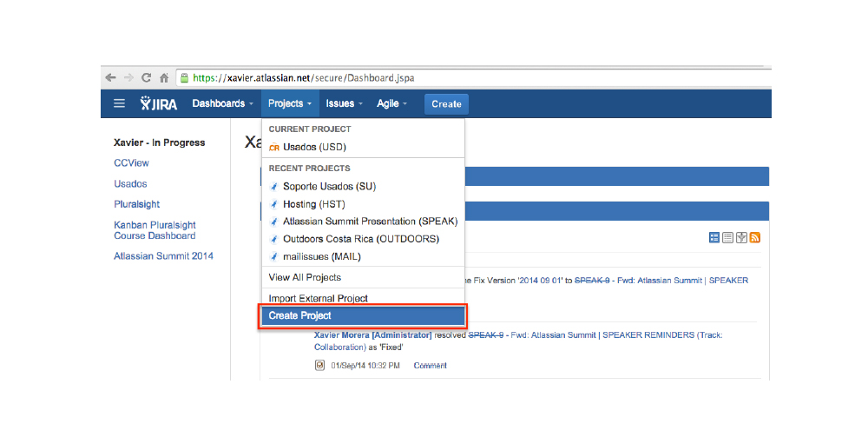This screenshot has width=868, height=437.
Task: Click the orange icon beside Usados (USD)
Action: (274, 148)
